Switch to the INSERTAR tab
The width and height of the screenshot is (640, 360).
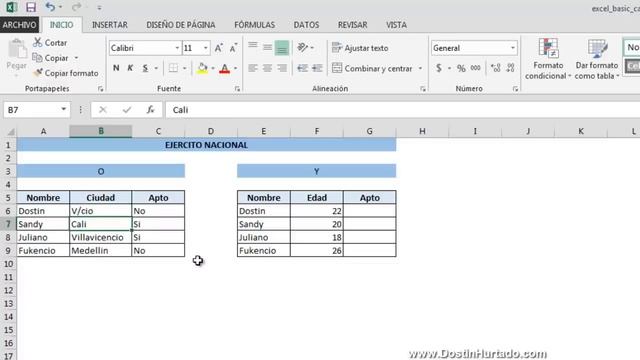tap(110, 25)
